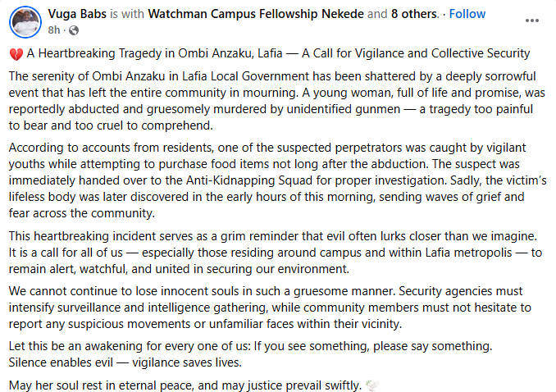
Task: Open the Vuga Babs profile name link
Action: coord(79,14)
